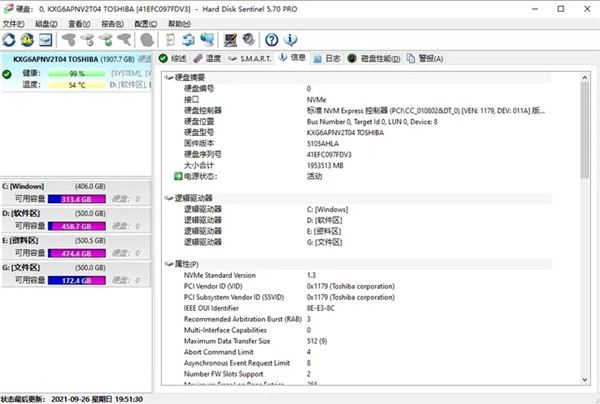Click the serial number 41EFC097FDV3 value
Viewport: 600px width, 404px height.
(329, 155)
